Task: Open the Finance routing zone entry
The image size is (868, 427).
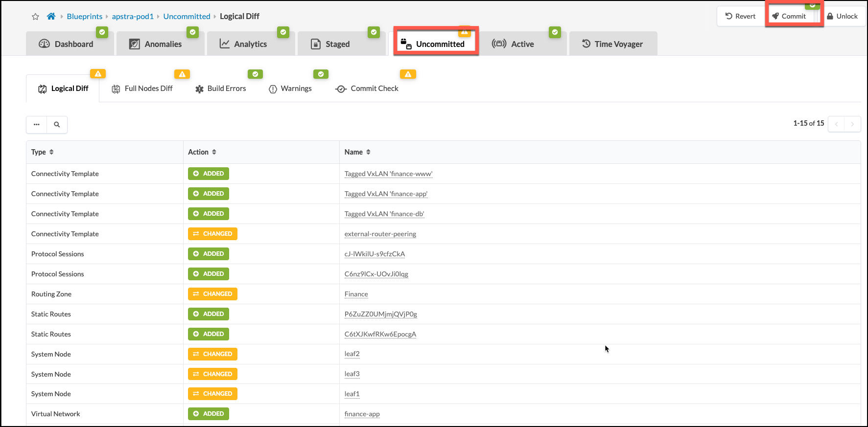Action: pyautogui.click(x=356, y=294)
